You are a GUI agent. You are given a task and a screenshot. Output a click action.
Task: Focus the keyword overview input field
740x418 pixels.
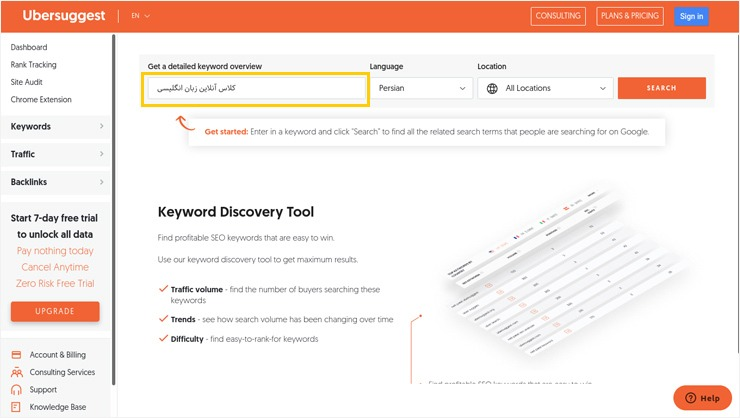click(x=256, y=88)
